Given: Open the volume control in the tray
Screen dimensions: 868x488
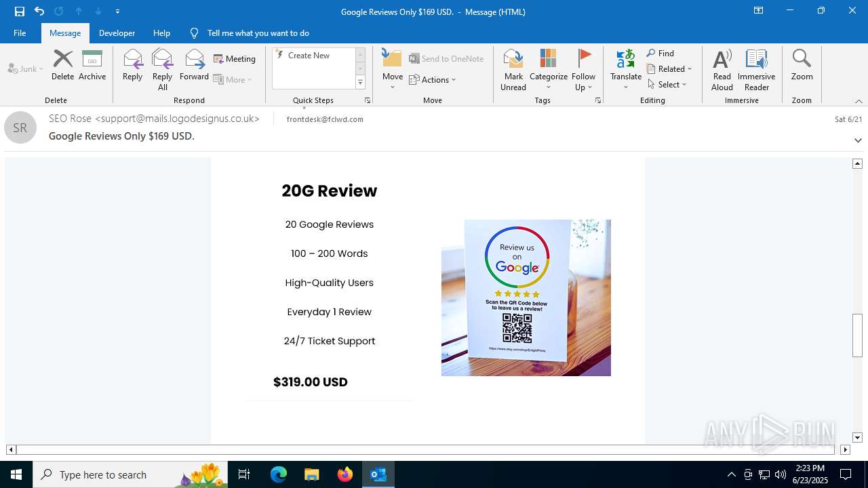Looking at the screenshot, I should coord(781,474).
